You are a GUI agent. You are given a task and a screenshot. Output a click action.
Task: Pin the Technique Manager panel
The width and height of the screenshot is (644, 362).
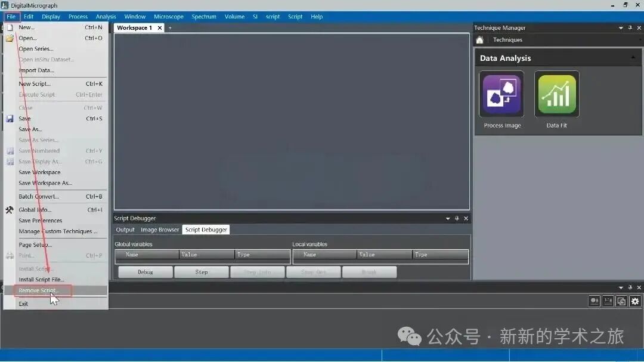click(630, 28)
